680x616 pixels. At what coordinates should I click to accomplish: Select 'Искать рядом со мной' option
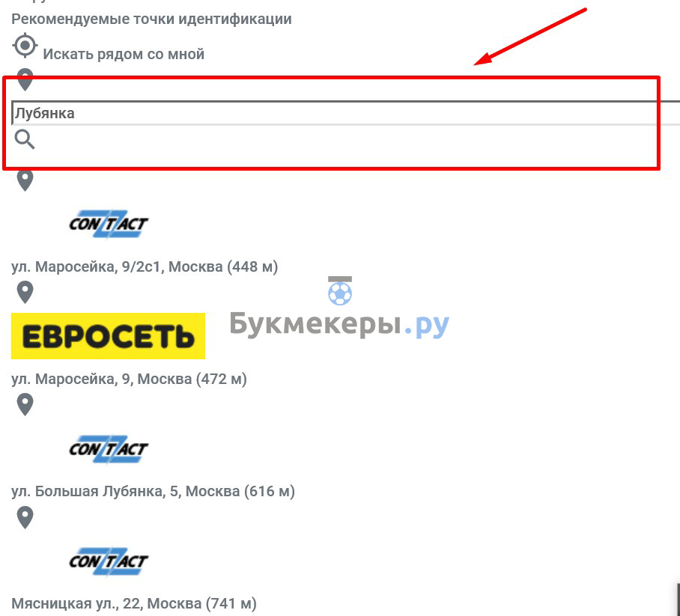[124, 54]
